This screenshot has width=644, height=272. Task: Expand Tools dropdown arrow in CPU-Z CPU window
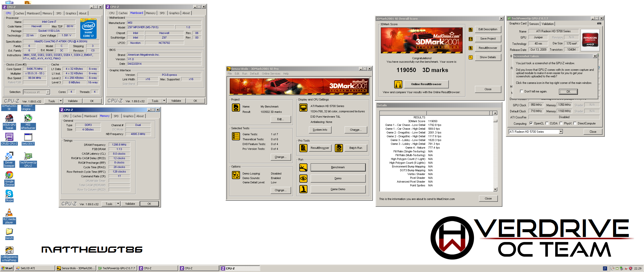point(61,101)
